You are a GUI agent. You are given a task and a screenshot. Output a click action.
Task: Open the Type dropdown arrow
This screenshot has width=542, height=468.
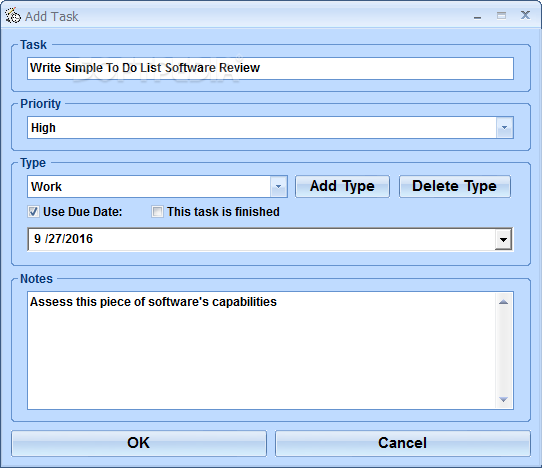click(278, 187)
